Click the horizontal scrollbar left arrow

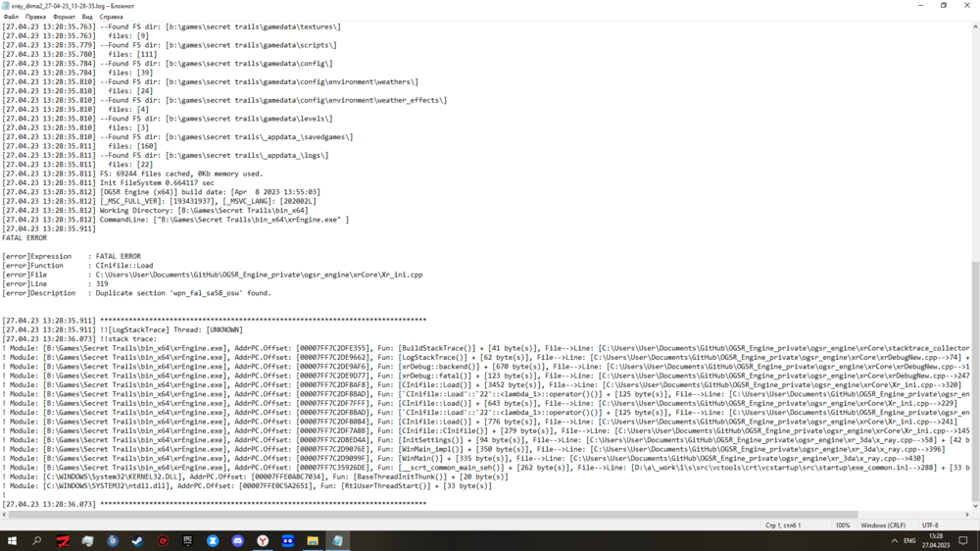[4, 515]
